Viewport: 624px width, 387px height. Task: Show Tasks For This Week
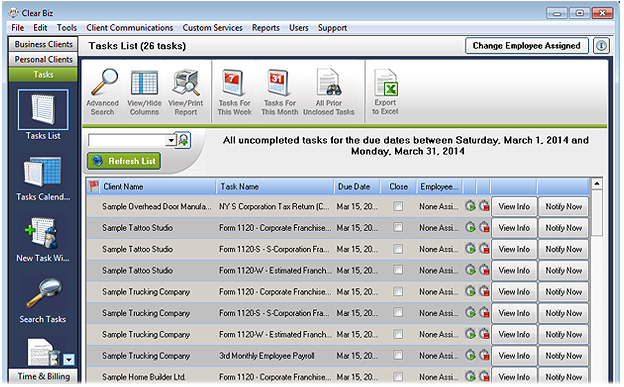click(x=234, y=92)
